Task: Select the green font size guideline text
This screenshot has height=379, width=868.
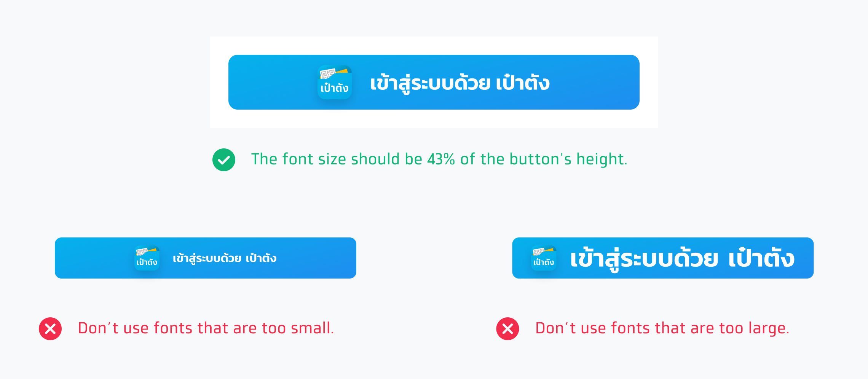Action: [x=439, y=159]
